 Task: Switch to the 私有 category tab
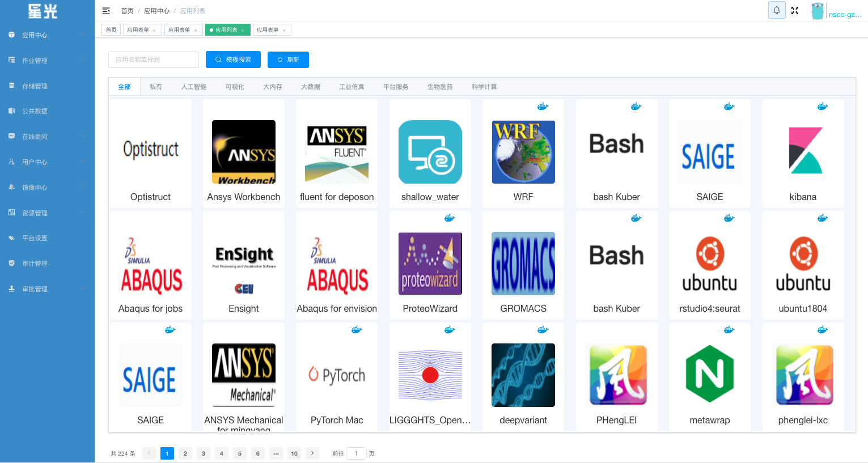(x=156, y=87)
